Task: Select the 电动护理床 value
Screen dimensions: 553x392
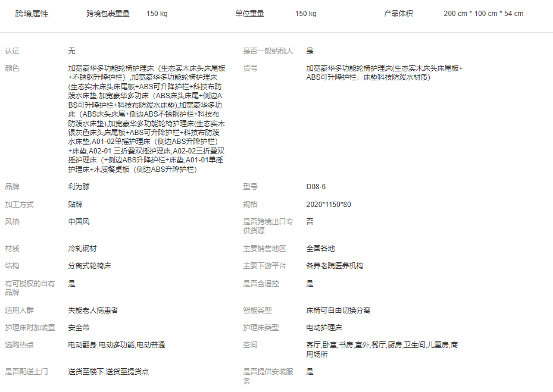Action: click(324, 328)
